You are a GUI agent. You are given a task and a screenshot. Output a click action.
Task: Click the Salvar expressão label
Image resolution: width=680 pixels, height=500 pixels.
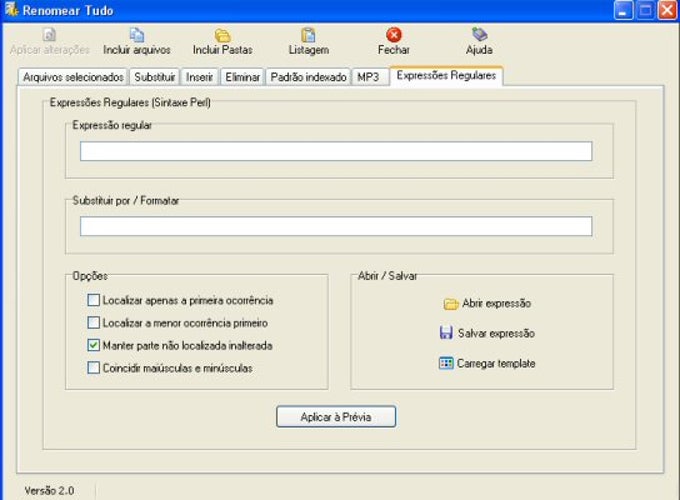click(497, 333)
